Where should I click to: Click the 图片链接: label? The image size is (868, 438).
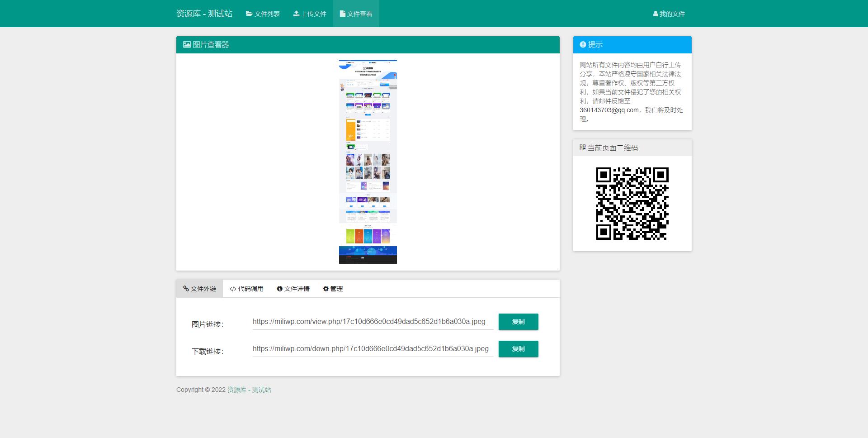(x=208, y=324)
